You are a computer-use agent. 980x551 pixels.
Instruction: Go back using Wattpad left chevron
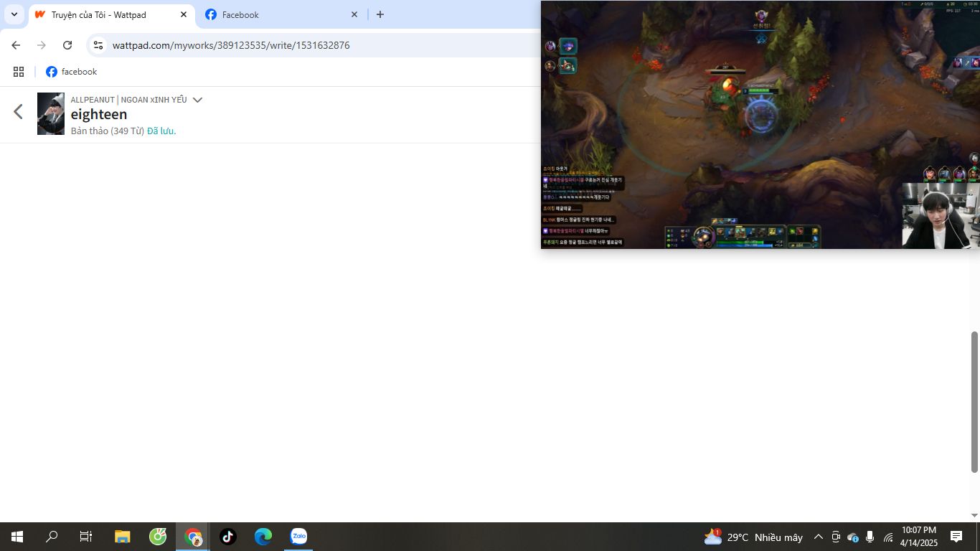click(x=19, y=111)
